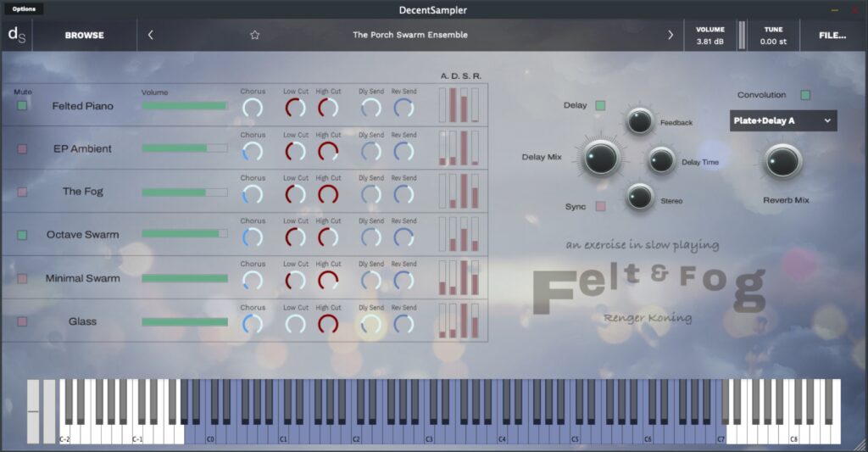Adjust Felted Piano Low Cut knob
The image size is (868, 452).
pos(296,108)
